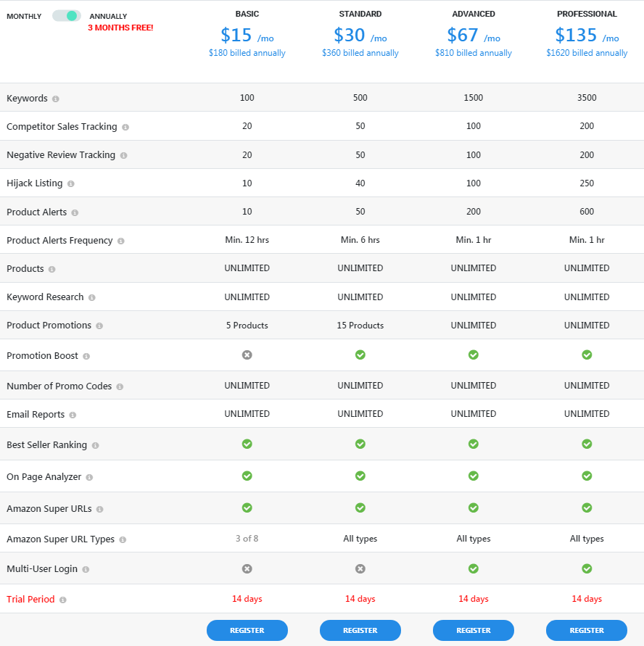Click the $67 /mo price
Viewport: 644px width, 646px height.
point(474,35)
